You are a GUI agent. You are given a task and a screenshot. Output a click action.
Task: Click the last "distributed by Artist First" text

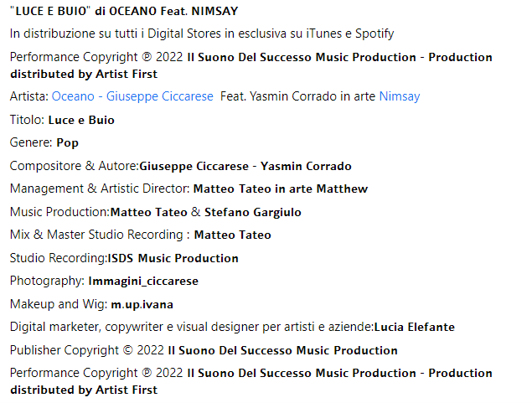(x=84, y=390)
